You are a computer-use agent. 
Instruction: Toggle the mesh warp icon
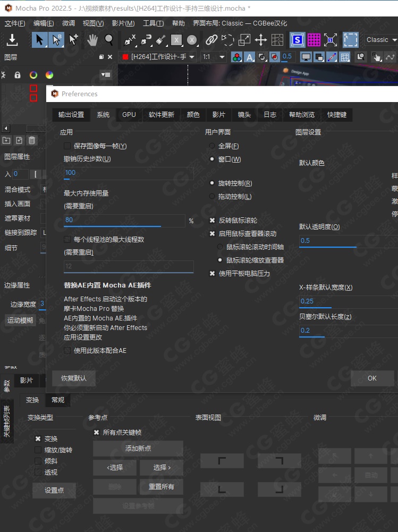277,40
